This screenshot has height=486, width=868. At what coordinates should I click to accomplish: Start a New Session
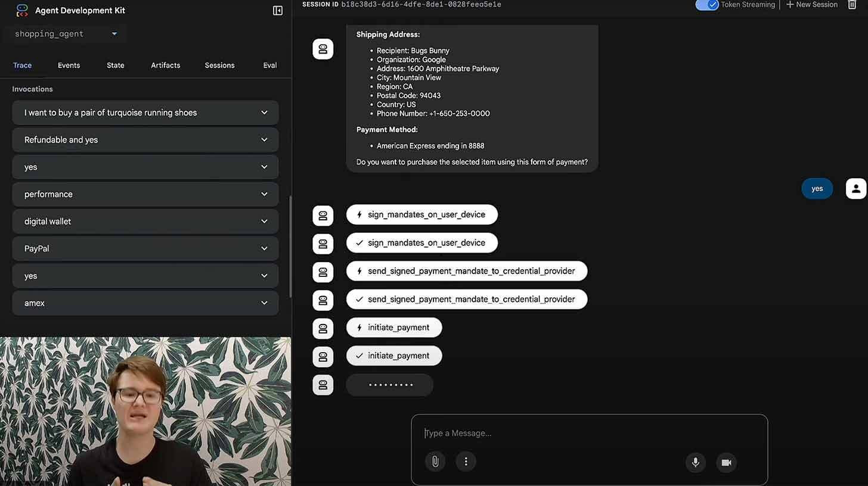[x=811, y=5]
